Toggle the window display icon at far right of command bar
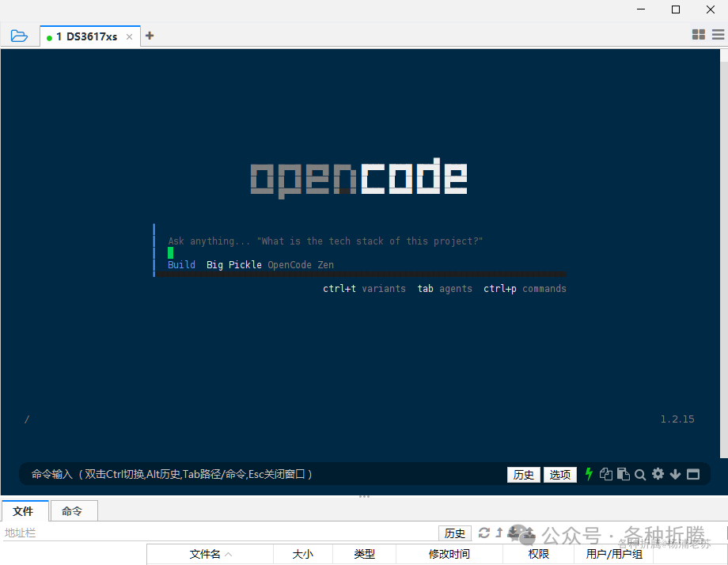The height and width of the screenshot is (565, 728). click(x=693, y=474)
